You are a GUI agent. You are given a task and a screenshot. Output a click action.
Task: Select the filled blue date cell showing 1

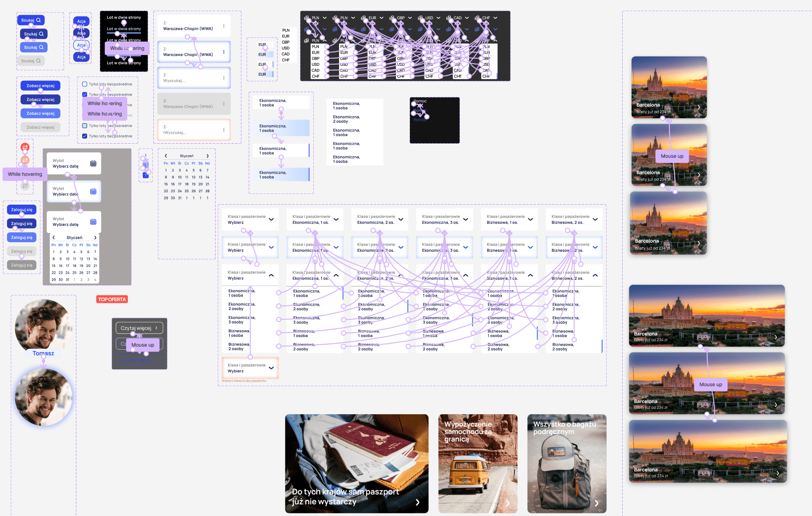(x=145, y=175)
